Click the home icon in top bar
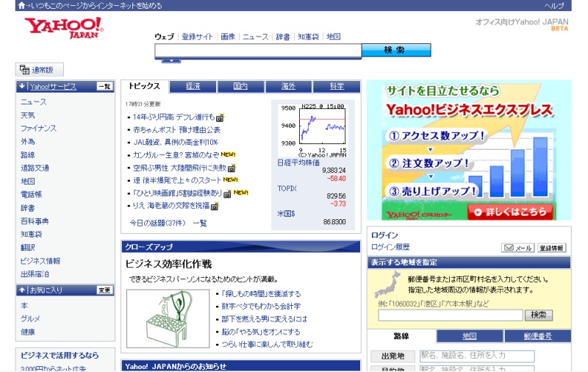 tap(22, 5)
